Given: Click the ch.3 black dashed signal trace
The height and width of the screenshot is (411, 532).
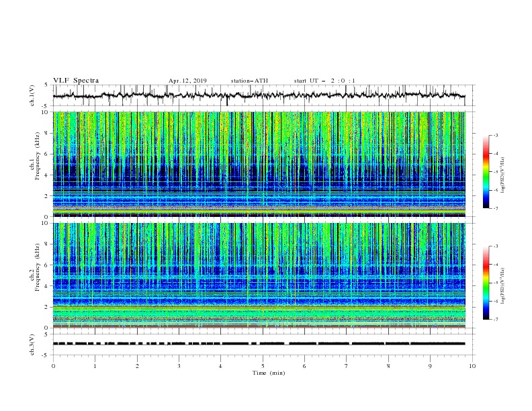Looking at the screenshot, I should coord(259,344).
